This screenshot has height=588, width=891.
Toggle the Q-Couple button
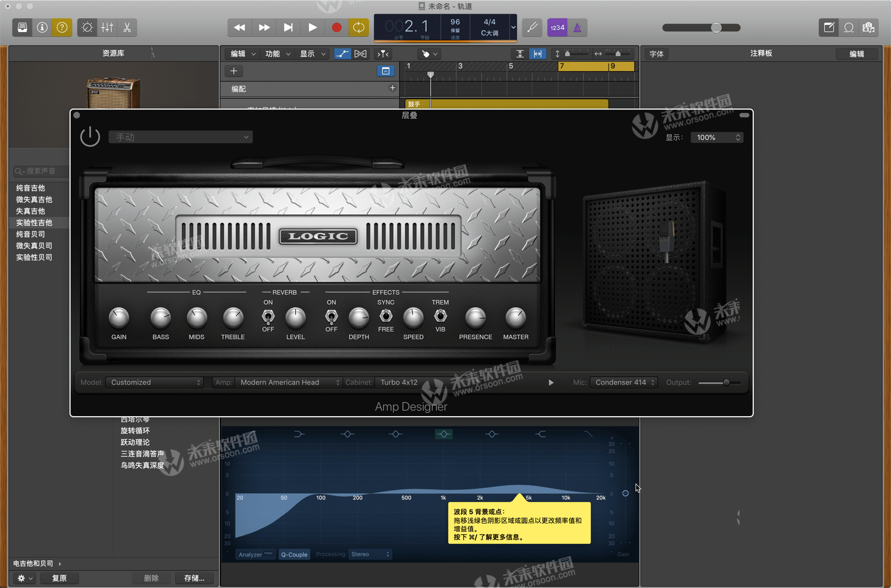pos(294,554)
